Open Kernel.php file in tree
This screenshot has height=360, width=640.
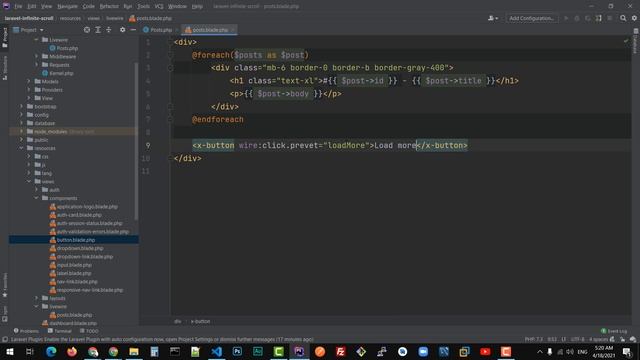tap(61, 73)
